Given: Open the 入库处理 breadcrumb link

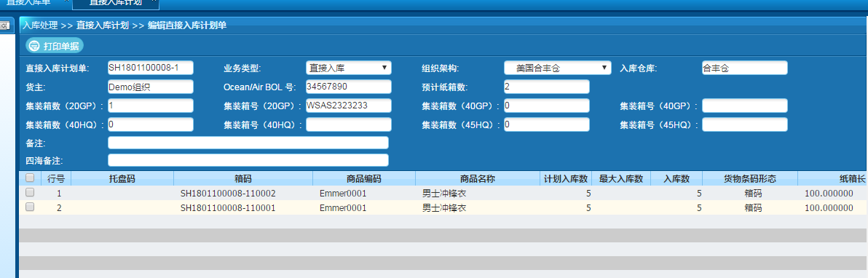Looking at the screenshot, I should click(x=40, y=25).
